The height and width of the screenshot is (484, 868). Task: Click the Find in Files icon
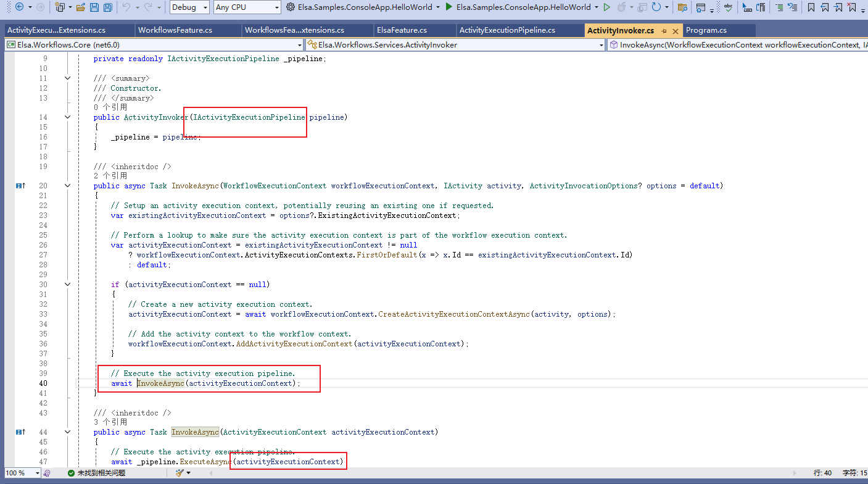point(682,7)
